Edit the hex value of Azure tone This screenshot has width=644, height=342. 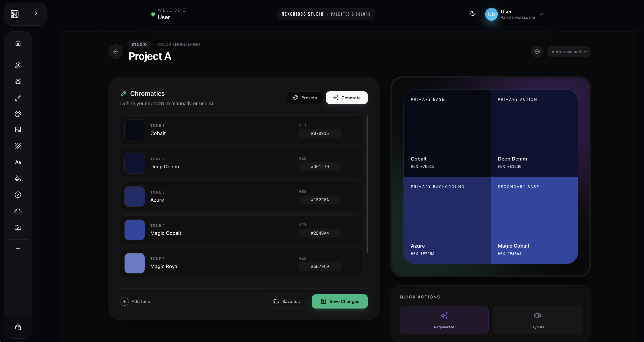(320, 200)
